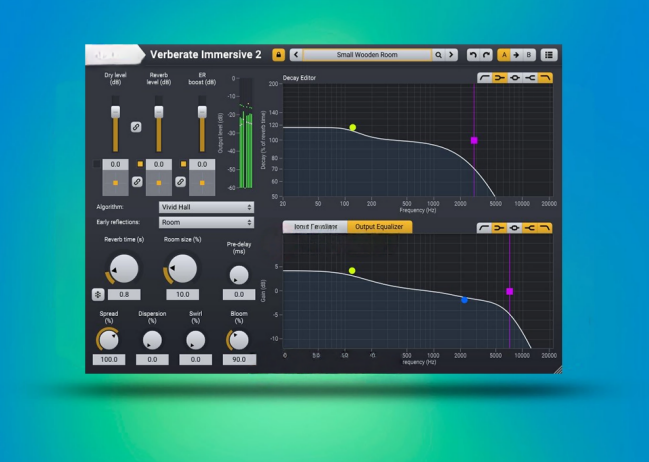
Task: Toggle Output Equalizer low-shelf band button
Action: [500, 228]
